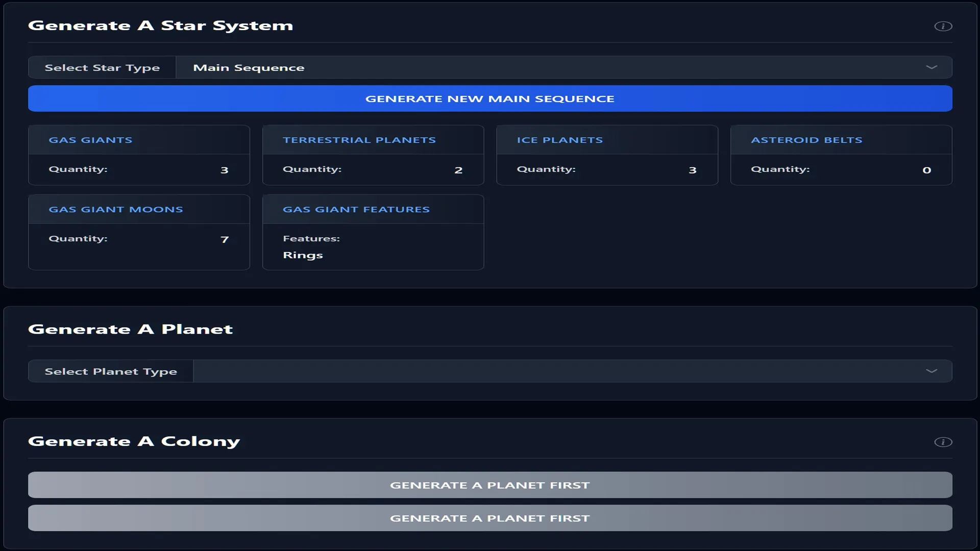Open the Main Sequence star type dropdown

point(551,67)
